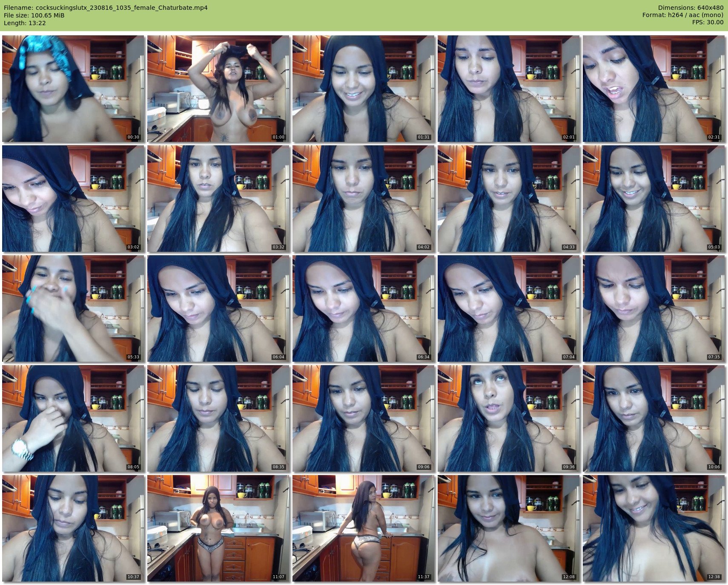Click the 'Dimensions: 640x480' text

click(691, 8)
